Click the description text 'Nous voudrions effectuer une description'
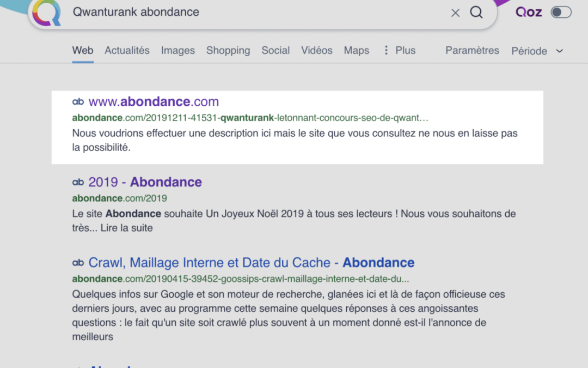Image resolution: width=588 pixels, height=368 pixels. (x=295, y=141)
